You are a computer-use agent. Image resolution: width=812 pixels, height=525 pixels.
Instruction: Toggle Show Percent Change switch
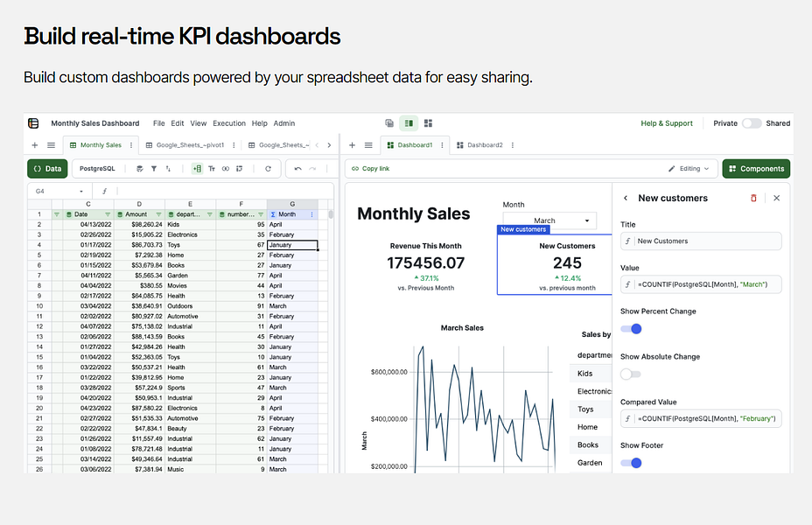[x=631, y=329]
